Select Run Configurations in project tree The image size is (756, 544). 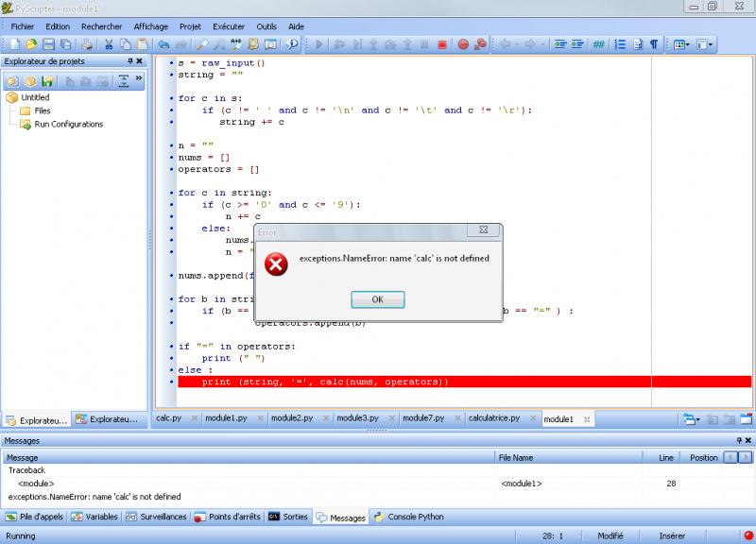tap(68, 125)
